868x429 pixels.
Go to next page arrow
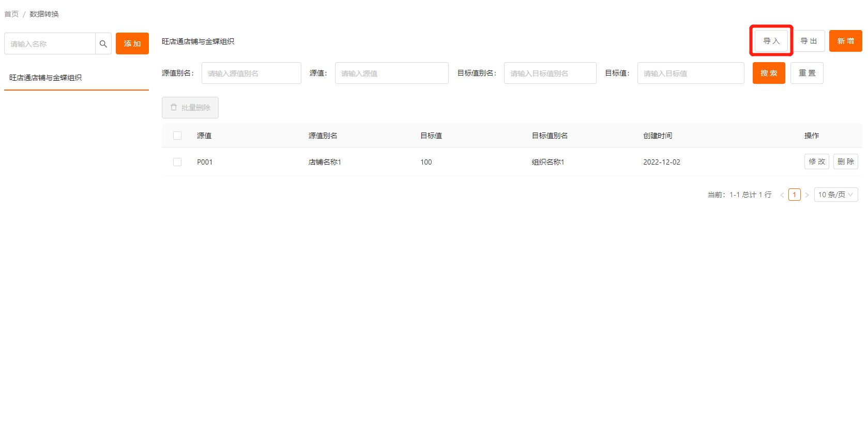pyautogui.click(x=807, y=195)
